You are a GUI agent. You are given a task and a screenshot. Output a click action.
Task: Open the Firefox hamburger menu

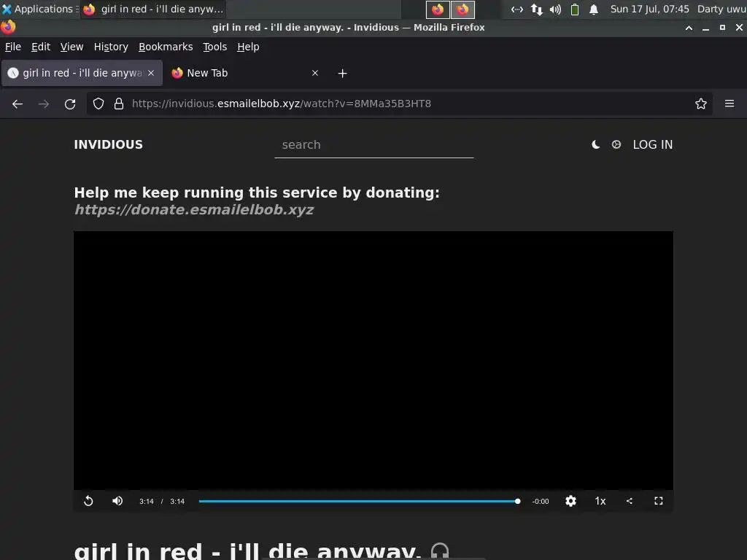coord(729,104)
